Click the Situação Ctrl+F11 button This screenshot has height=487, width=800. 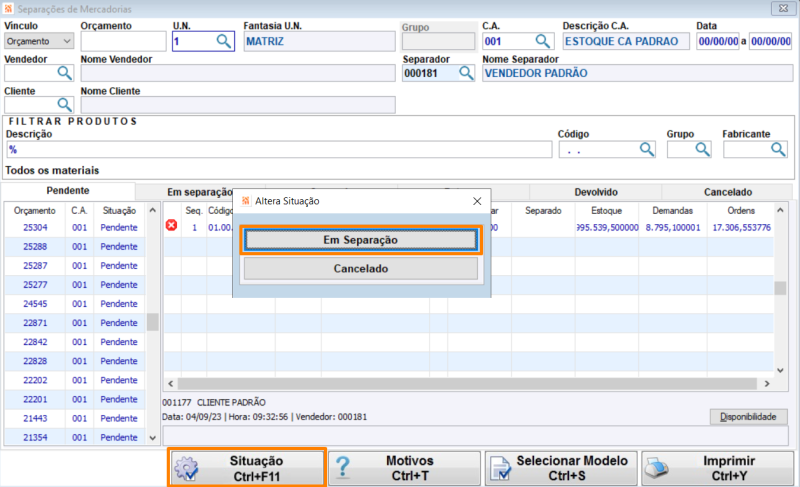pyautogui.click(x=247, y=468)
